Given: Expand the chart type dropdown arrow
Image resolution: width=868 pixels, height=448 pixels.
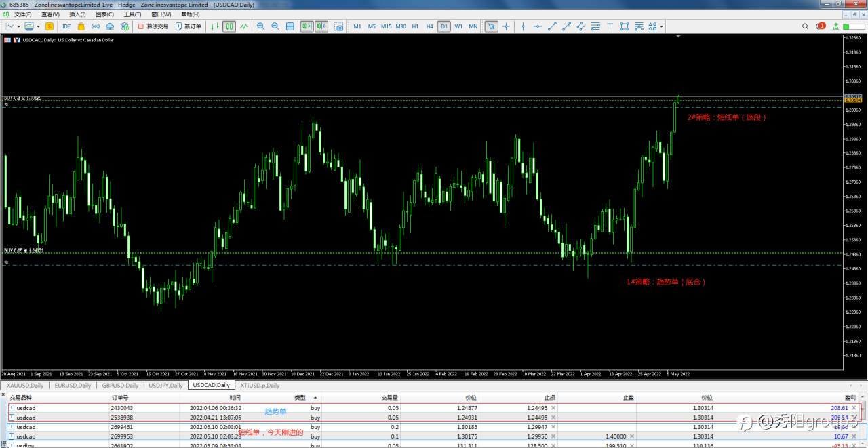Looking at the screenshot, I should pos(18,26).
